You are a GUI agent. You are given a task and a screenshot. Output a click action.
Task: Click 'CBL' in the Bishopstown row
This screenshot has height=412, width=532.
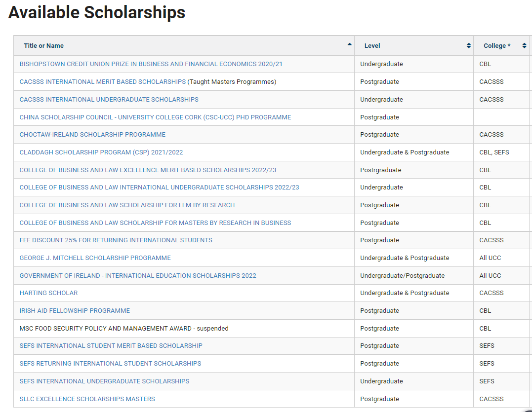tap(485, 64)
